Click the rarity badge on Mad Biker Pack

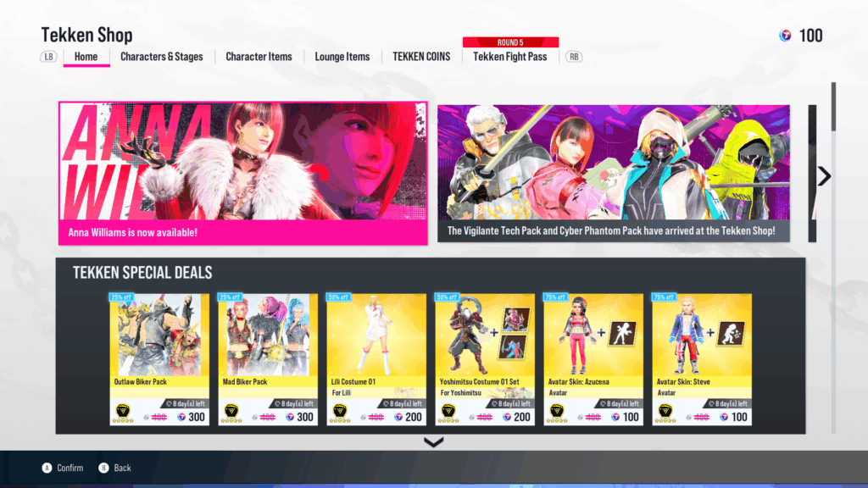pyautogui.click(x=231, y=413)
